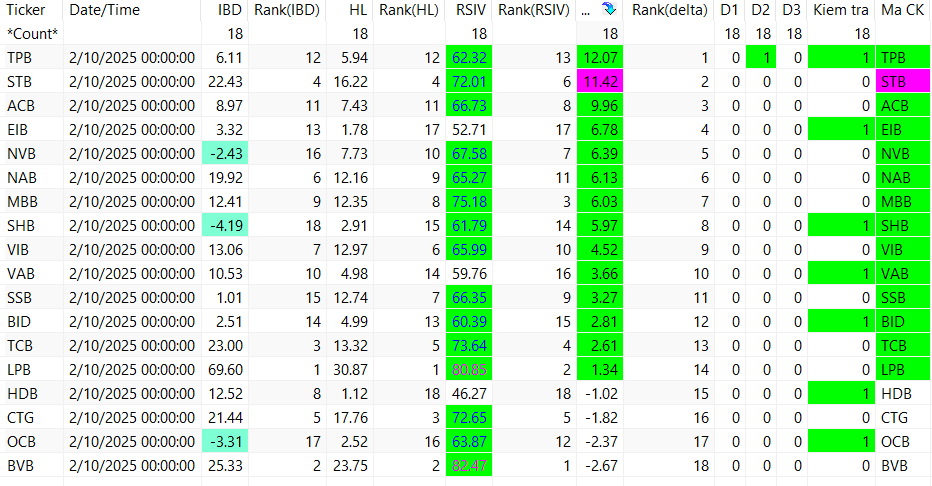Screen dimensions: 932x486
Task: Click the Rank(HL) column header
Action: tap(409, 10)
